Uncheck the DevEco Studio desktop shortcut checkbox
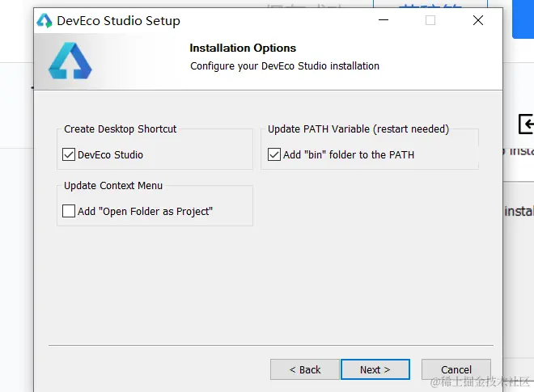Viewport: 534px width, 392px height. [69, 154]
